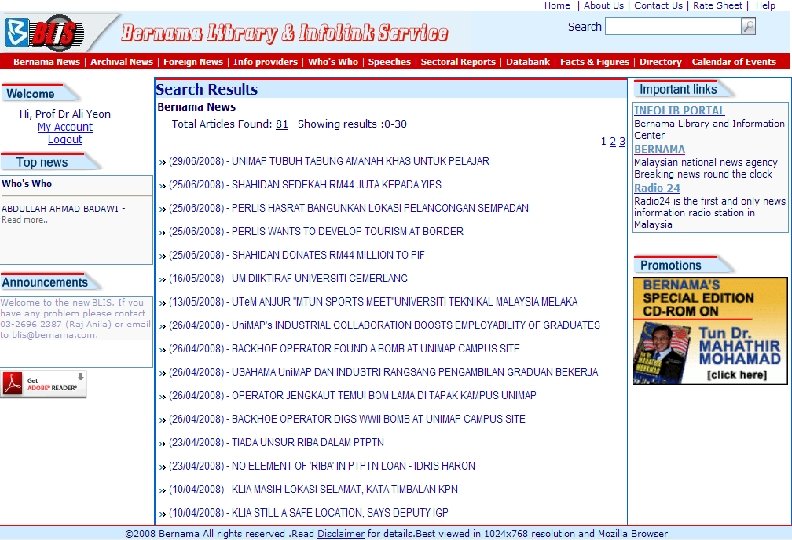Open the Rate Sheet link
The width and height of the screenshot is (792, 540).
click(717, 6)
